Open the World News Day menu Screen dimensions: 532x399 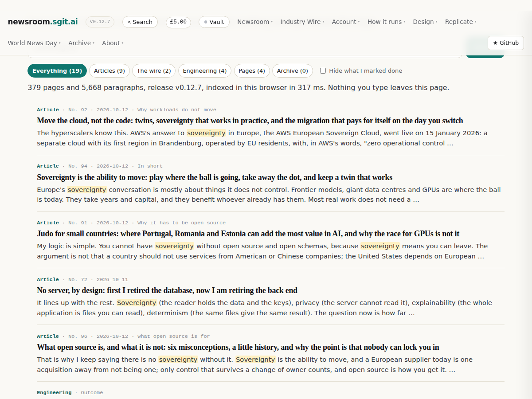coord(34,43)
